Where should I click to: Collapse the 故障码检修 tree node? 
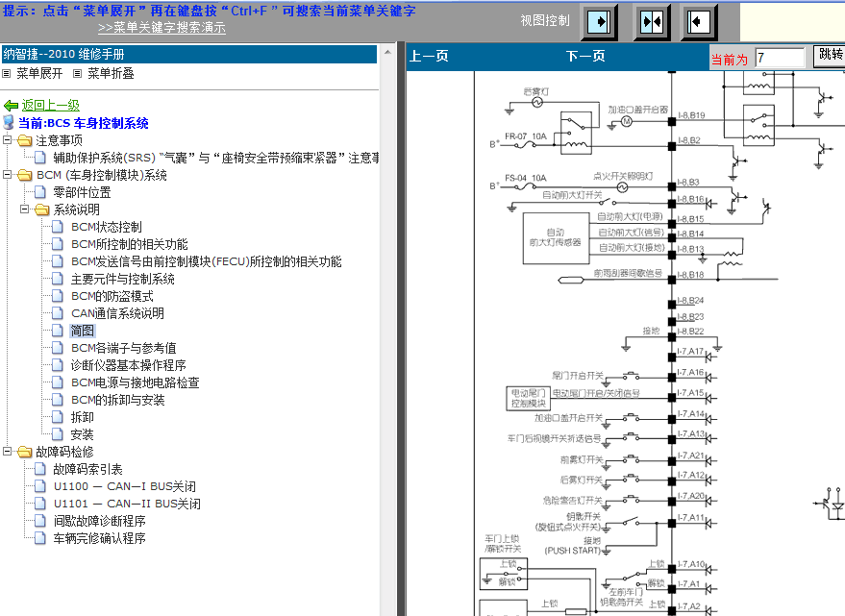click(x=8, y=452)
